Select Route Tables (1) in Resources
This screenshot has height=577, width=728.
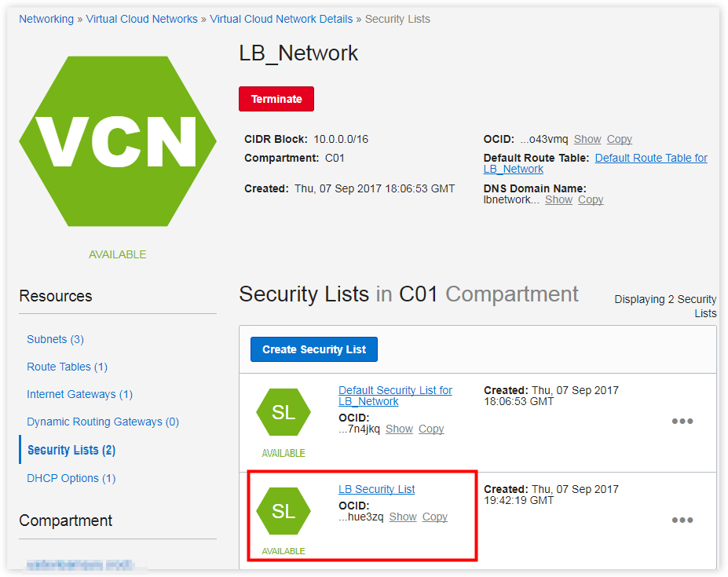tap(67, 367)
